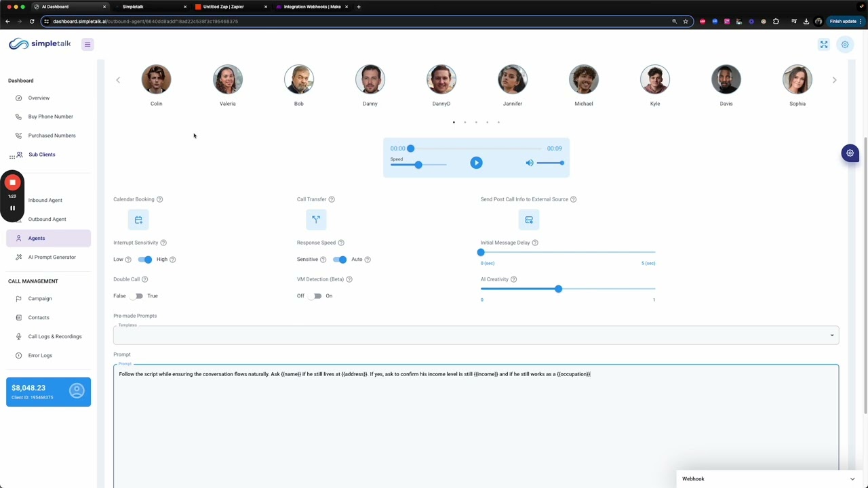Click help icon next to Call Transfer

point(332,199)
